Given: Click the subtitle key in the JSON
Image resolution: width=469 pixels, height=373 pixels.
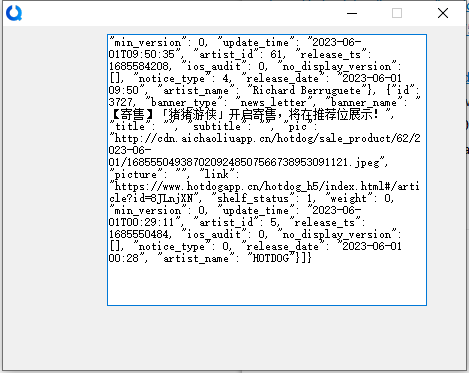Looking at the screenshot, I should [x=217, y=127].
